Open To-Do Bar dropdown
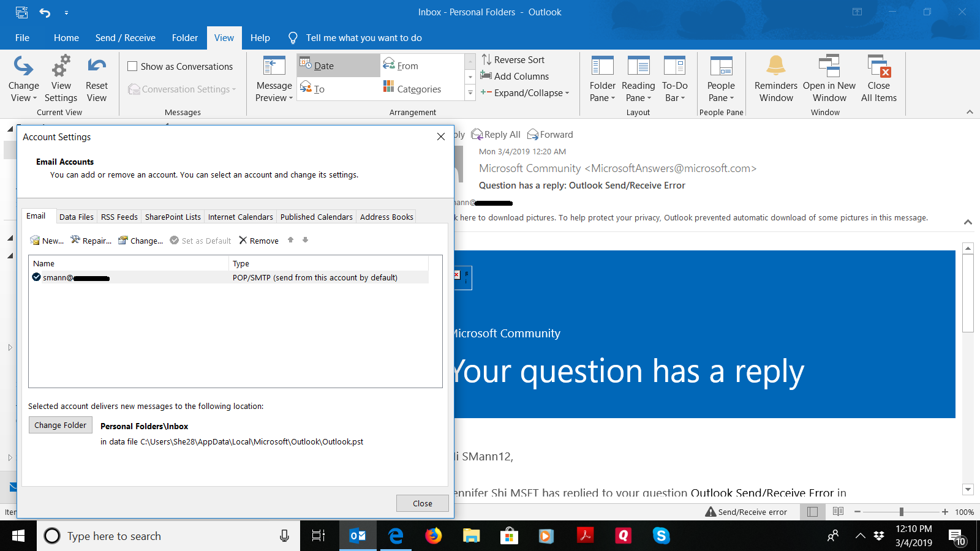Image resolution: width=980 pixels, height=551 pixels. [x=674, y=79]
